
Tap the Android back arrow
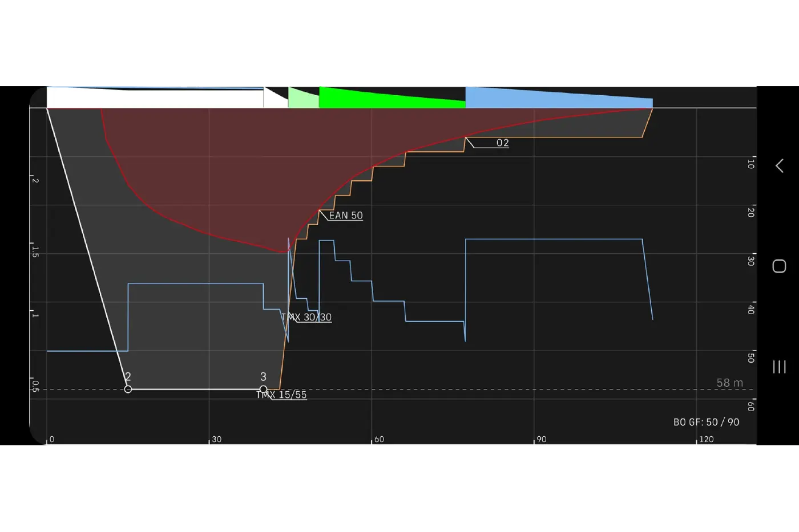779,166
